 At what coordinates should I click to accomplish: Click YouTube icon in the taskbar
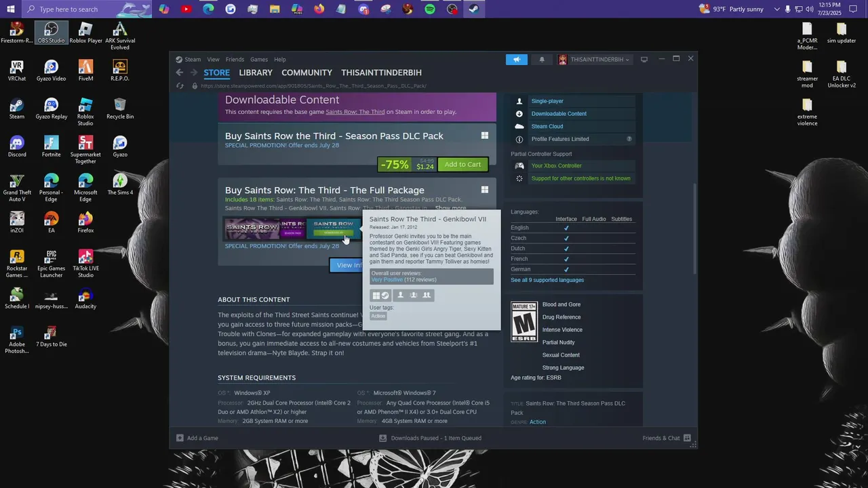(186, 9)
